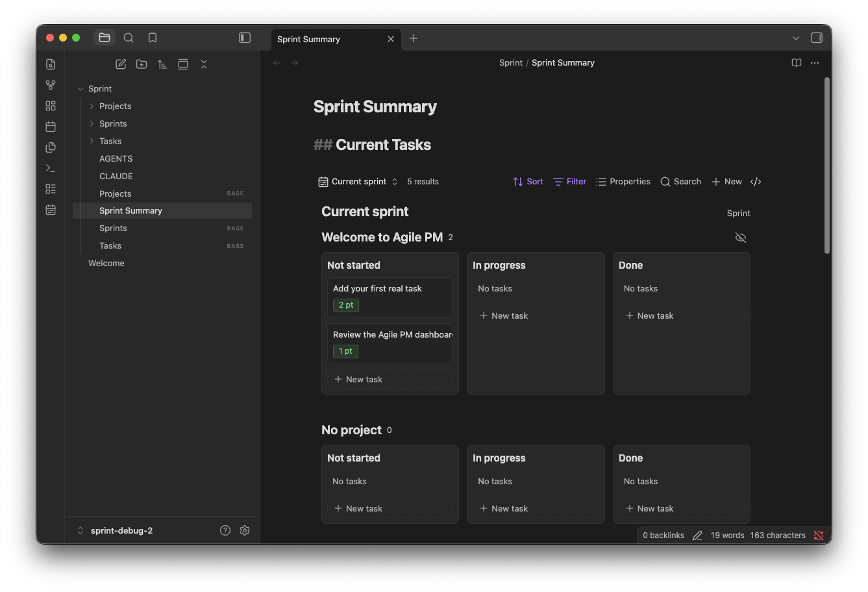Open the Welcome note
Viewport: 868px width, 592px height.
coord(162,263)
